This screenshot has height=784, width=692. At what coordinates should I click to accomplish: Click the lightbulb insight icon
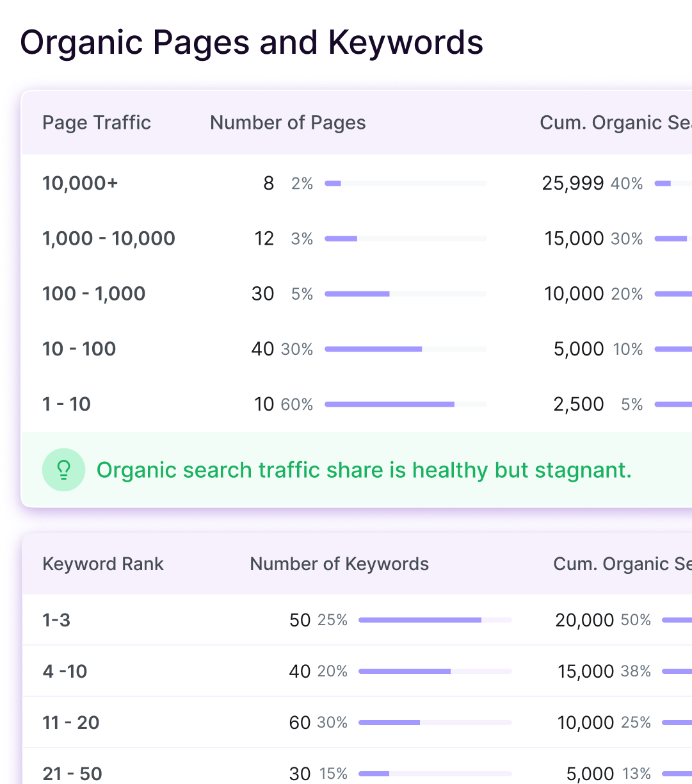63,470
